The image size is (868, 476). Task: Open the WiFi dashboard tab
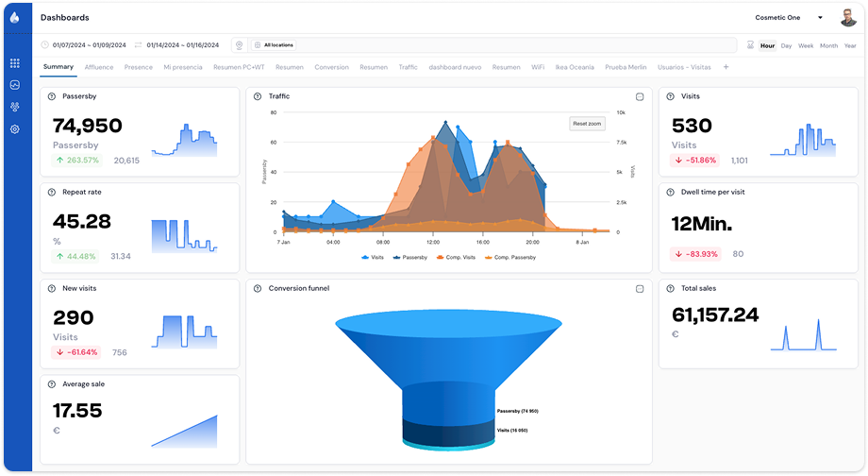[538, 67]
